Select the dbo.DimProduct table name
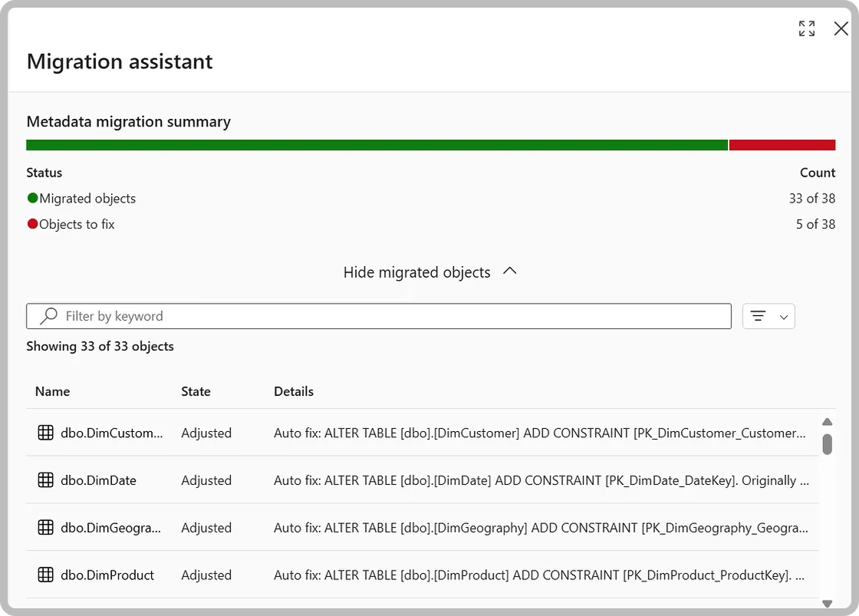Image resolution: width=859 pixels, height=616 pixels. (x=107, y=575)
